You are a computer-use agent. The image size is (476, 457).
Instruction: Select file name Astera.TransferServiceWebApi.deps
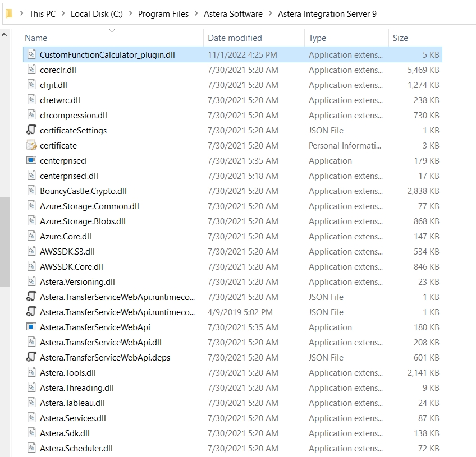pyautogui.click(x=105, y=358)
